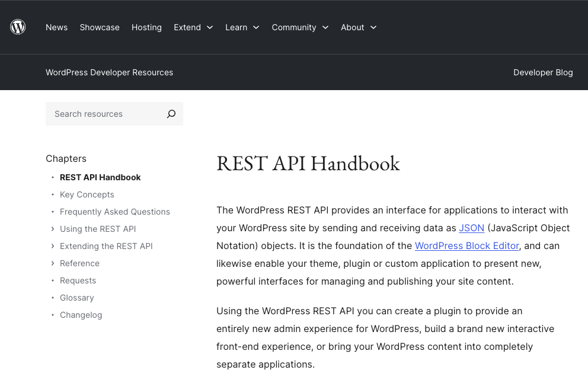
Task: Open the News menu item
Action: (57, 27)
